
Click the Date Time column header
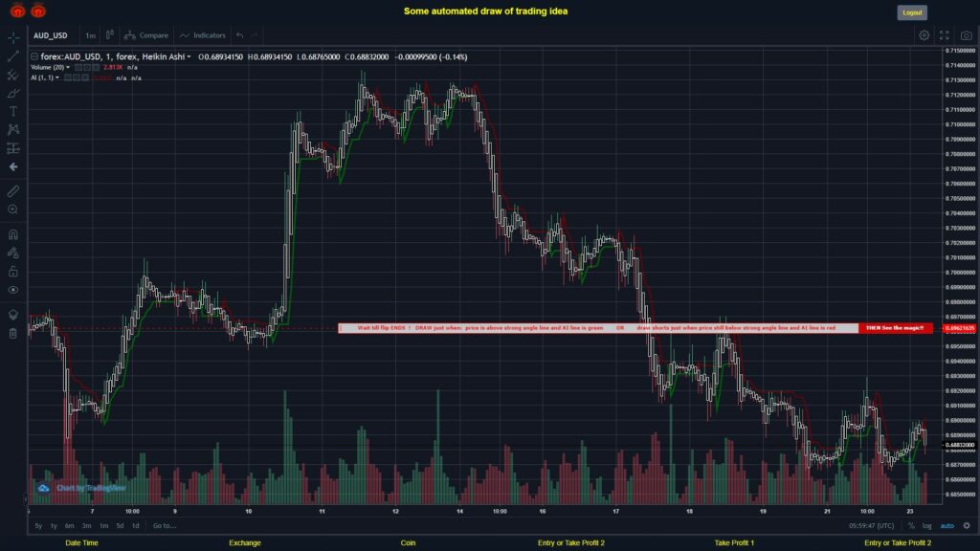click(82, 543)
